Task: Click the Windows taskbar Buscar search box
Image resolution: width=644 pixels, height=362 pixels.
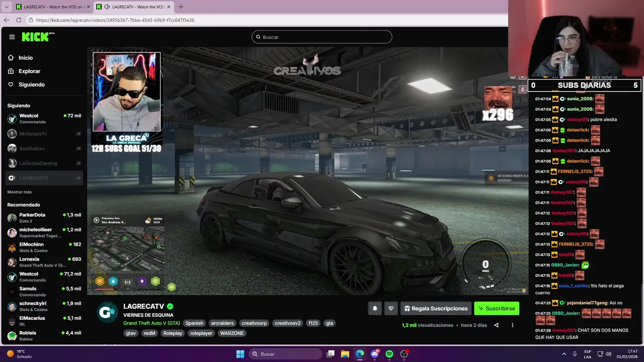Action: [x=285, y=354]
